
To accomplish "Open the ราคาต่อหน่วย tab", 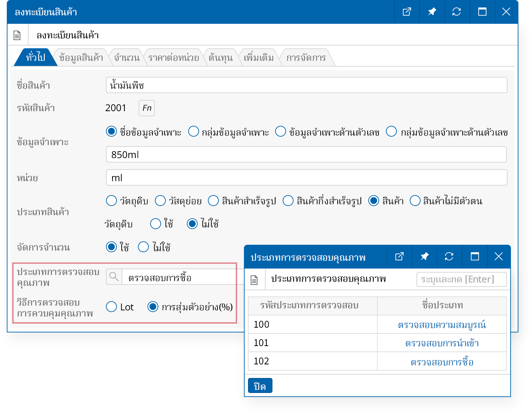I will tap(173, 58).
